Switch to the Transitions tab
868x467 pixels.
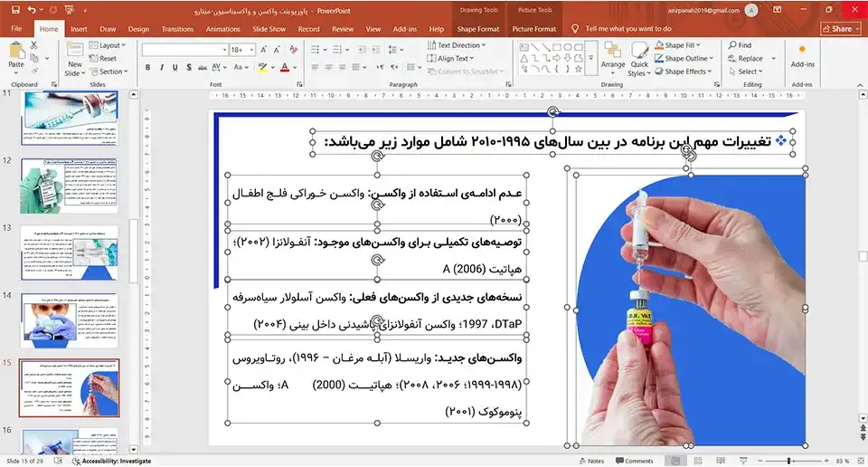177,29
